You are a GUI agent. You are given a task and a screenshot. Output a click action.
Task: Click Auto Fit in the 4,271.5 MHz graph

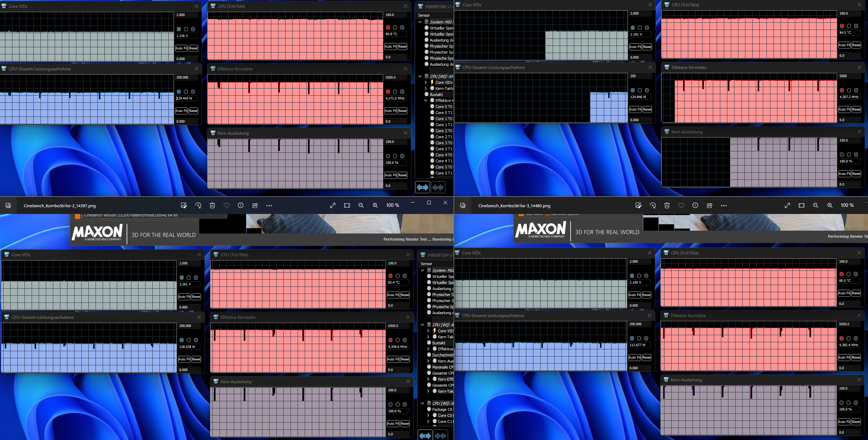pyautogui.click(x=390, y=111)
